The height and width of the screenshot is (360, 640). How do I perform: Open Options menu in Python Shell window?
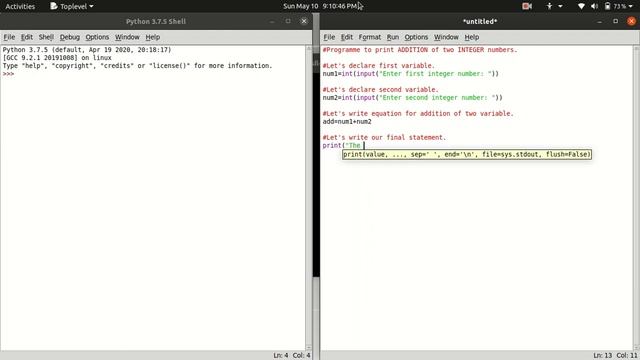(97, 37)
